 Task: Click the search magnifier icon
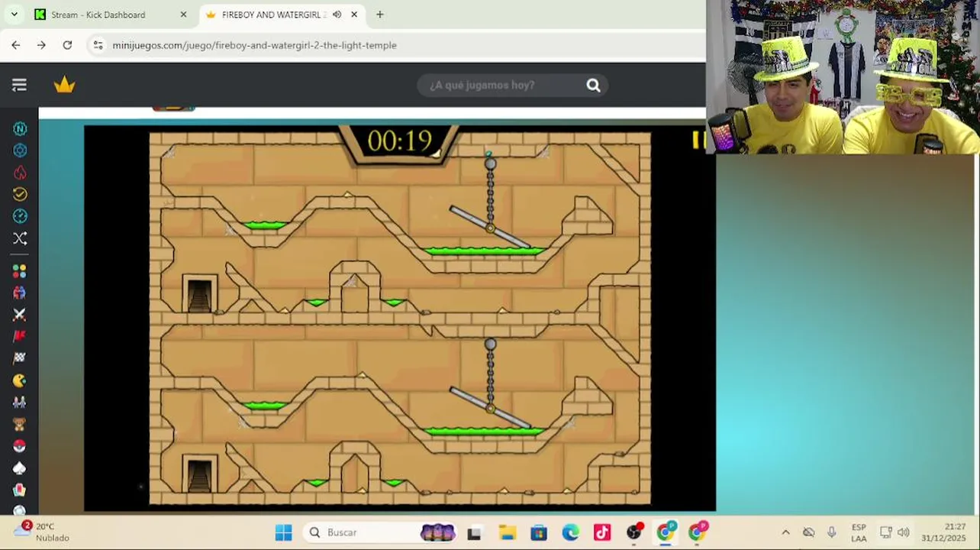click(593, 86)
